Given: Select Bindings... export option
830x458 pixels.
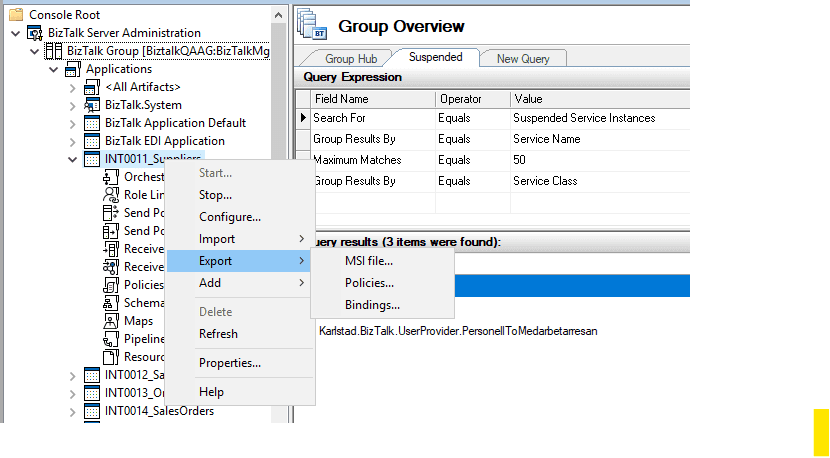Looking at the screenshot, I should click(x=382, y=305).
